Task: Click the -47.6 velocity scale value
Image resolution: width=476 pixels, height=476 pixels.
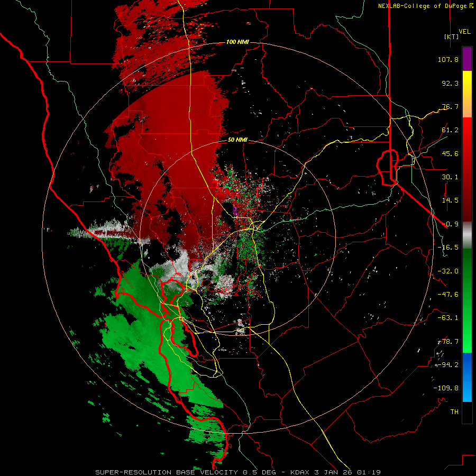Action: 448,295
